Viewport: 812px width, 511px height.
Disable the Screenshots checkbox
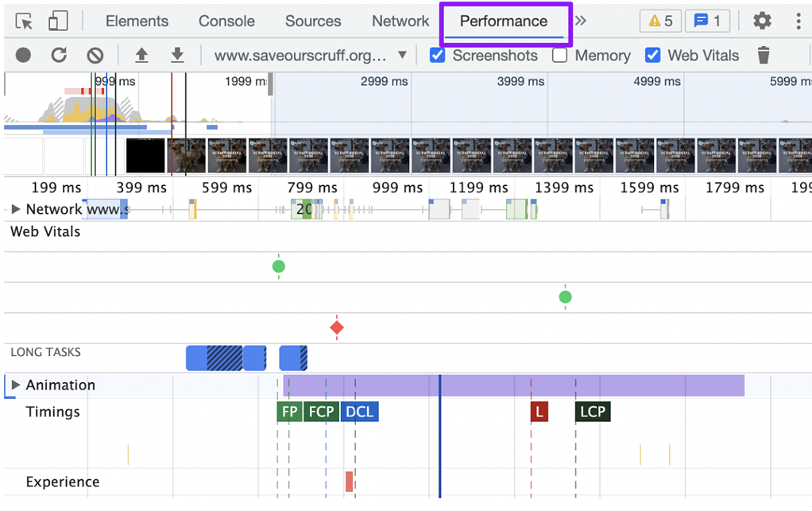click(437, 56)
